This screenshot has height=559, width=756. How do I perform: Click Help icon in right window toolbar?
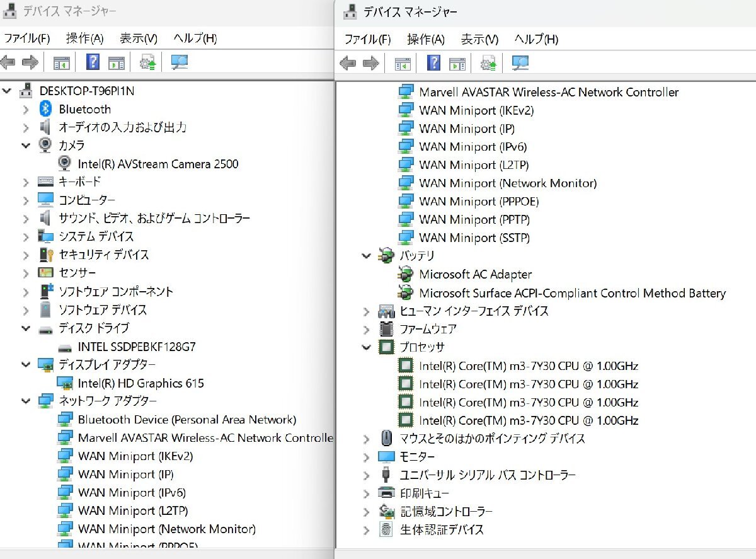[434, 62]
